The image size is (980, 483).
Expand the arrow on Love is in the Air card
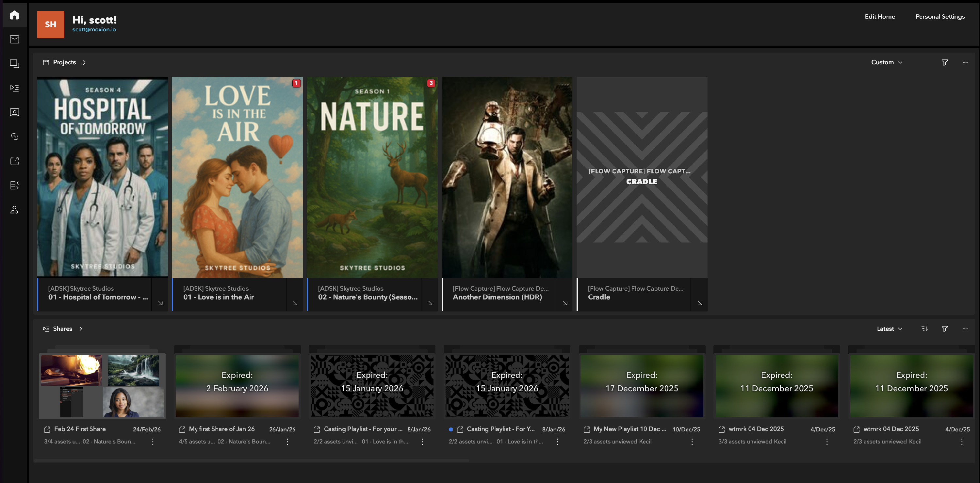pyautogui.click(x=295, y=303)
